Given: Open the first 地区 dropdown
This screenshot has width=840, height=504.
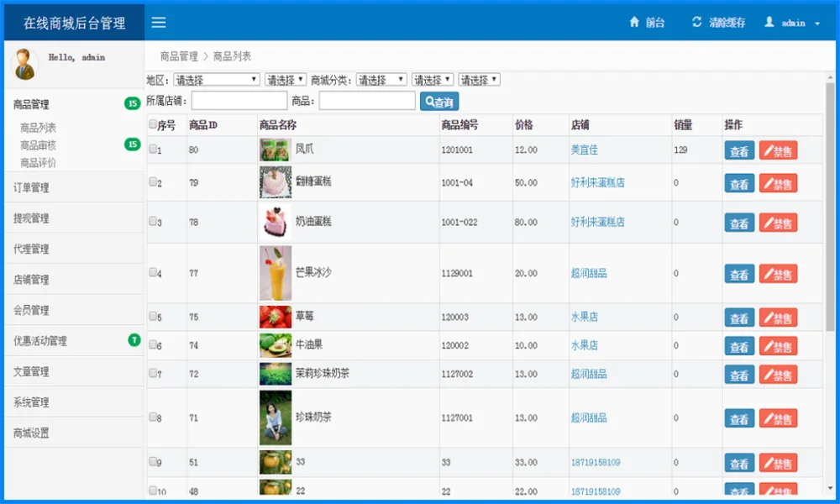Looking at the screenshot, I should pyautogui.click(x=217, y=80).
